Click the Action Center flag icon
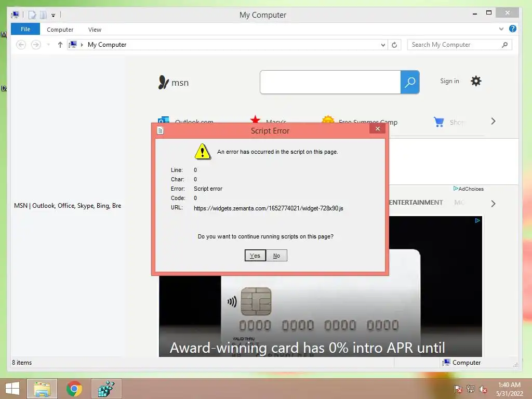The height and width of the screenshot is (399, 532). pos(458,389)
